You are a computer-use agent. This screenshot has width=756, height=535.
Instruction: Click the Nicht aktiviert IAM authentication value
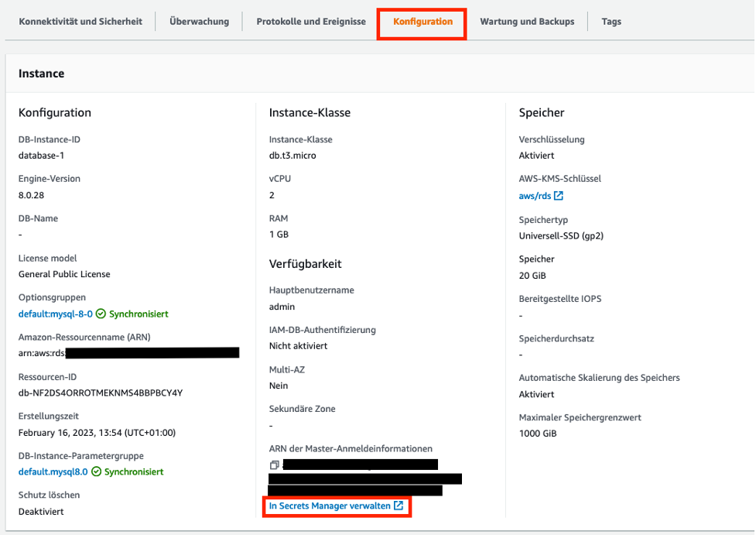(298, 346)
